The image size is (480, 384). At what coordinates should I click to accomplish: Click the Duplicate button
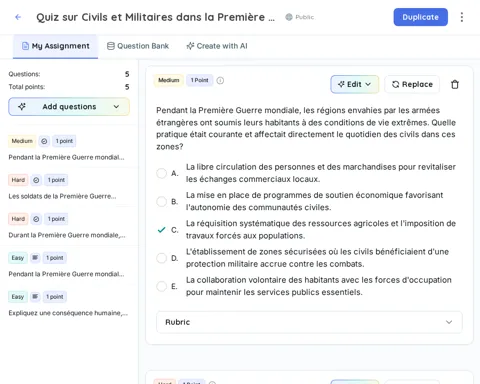tap(420, 17)
